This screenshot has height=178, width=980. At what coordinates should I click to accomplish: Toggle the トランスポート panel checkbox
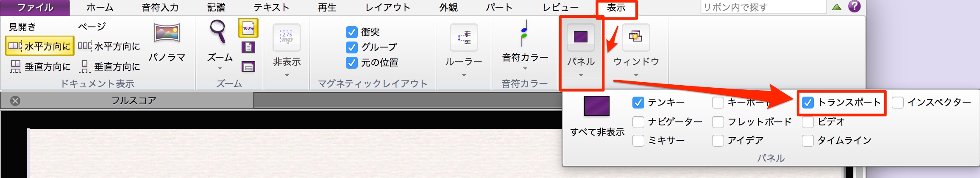pyautogui.click(x=807, y=103)
